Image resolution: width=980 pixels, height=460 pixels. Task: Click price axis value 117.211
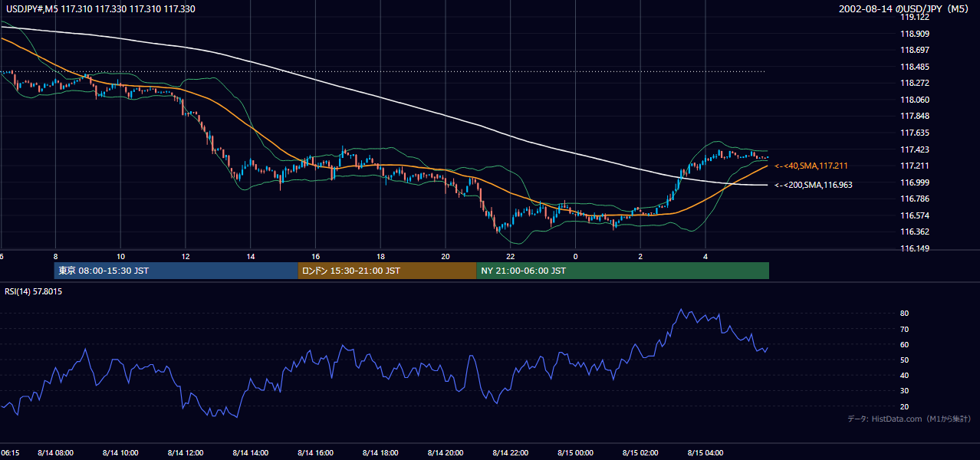pyautogui.click(x=915, y=166)
